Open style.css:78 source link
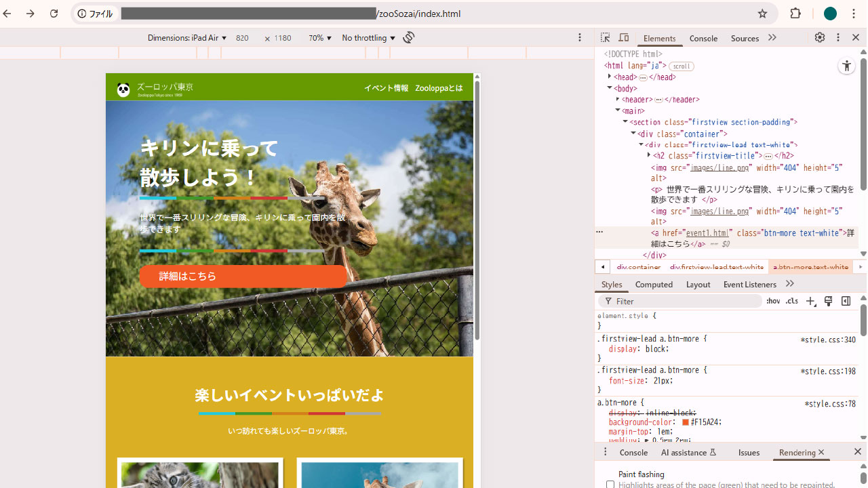Viewport: 868px width, 488px height. pyautogui.click(x=830, y=403)
